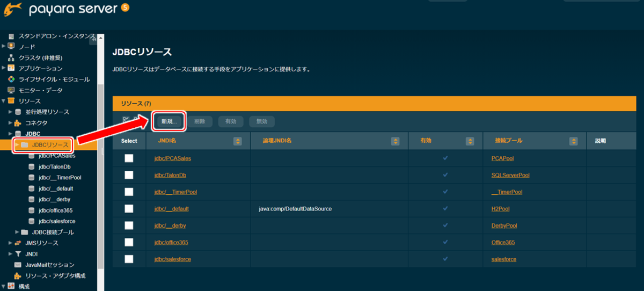The image size is (644, 291).
Task: Click the jdbc/office365 database icon in tree
Action: tap(31, 210)
